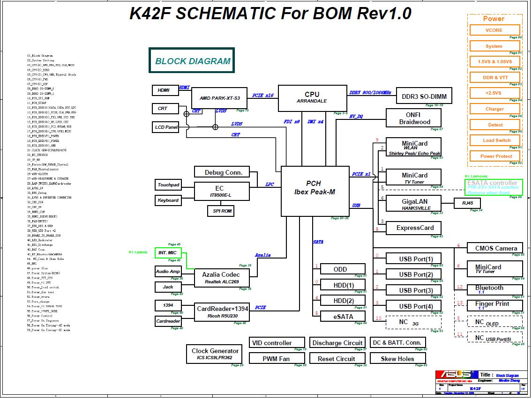Click the 'USB Port(4)' block
This screenshot has width=532, height=399.
coord(413,306)
